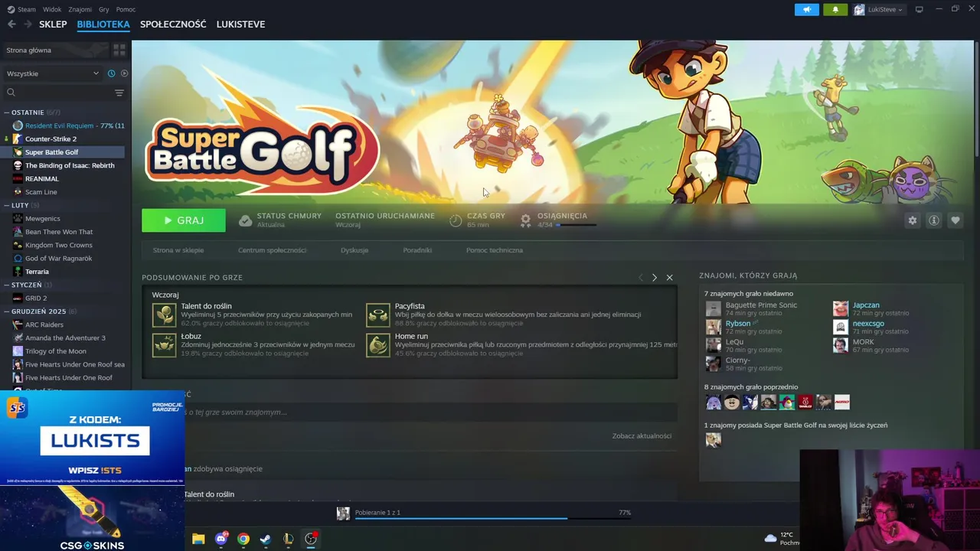Image resolution: width=980 pixels, height=551 pixels.
Task: Click the achievements progress bar
Action: pyautogui.click(x=577, y=225)
